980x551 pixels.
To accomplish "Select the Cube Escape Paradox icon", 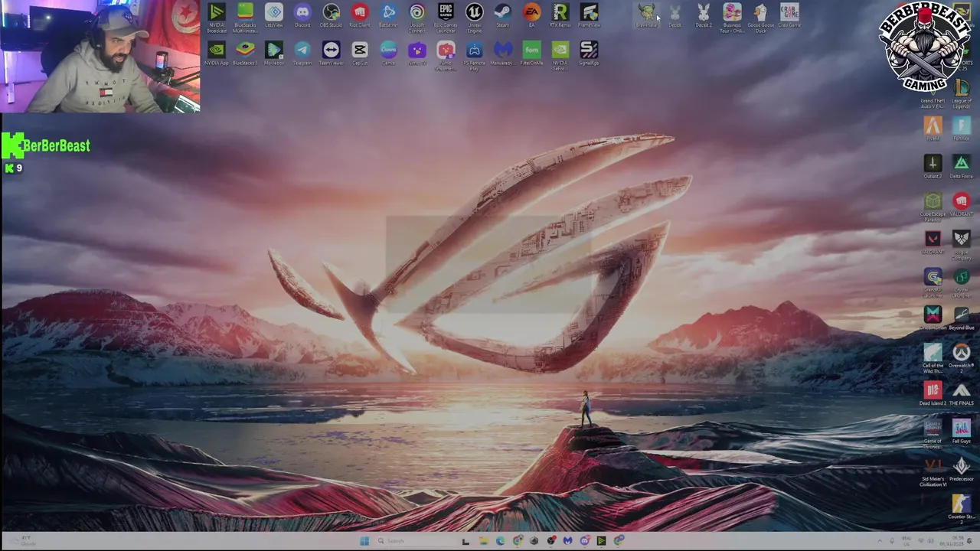I will pos(933,207).
